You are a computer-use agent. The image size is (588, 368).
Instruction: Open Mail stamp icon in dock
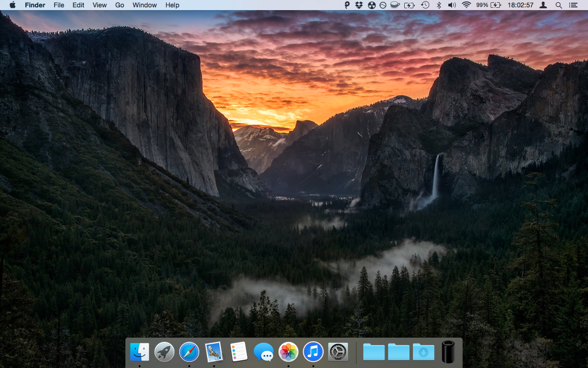tap(214, 352)
